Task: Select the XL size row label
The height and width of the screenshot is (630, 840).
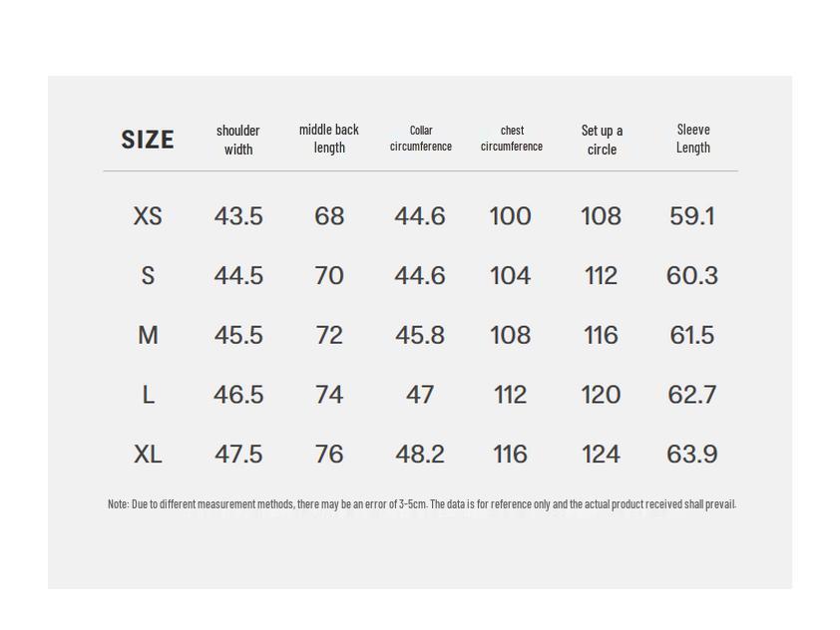Action: point(148,455)
